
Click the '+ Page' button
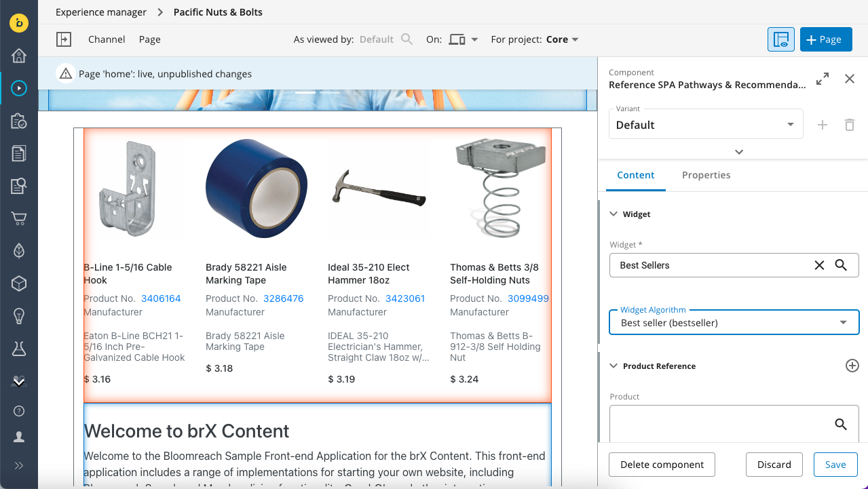[x=826, y=39]
